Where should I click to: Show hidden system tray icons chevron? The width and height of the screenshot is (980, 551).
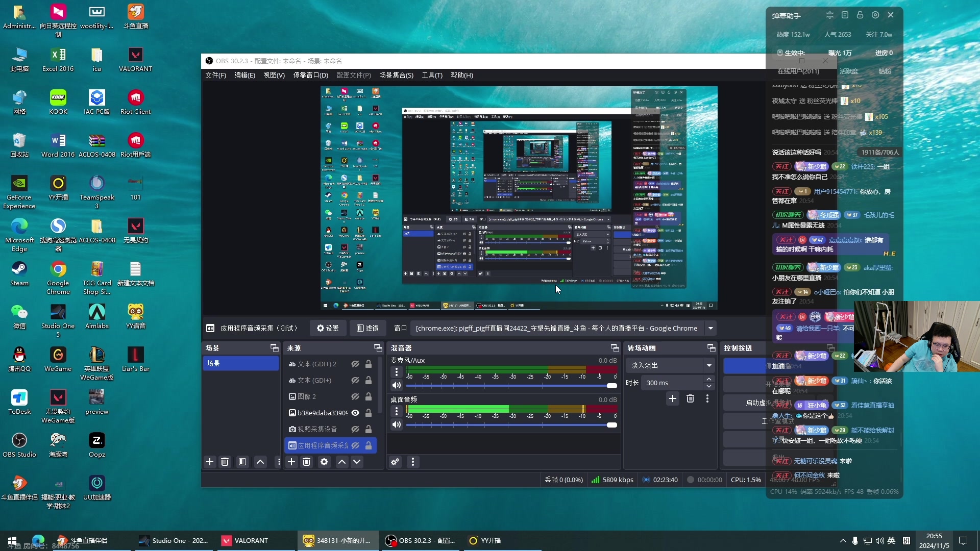(x=843, y=541)
